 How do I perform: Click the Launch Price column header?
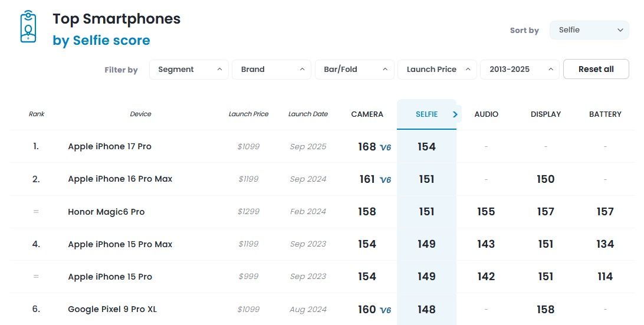click(248, 114)
